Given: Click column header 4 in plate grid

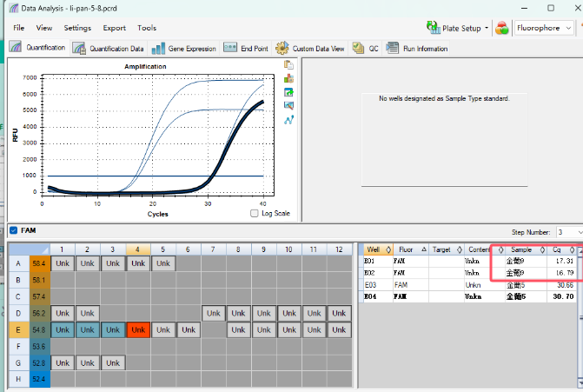Looking at the screenshot, I should pos(138,249).
